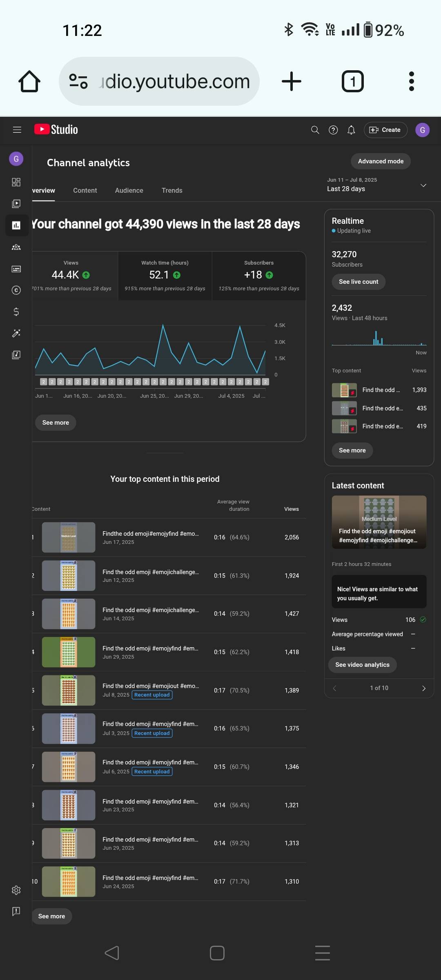
Task: Go to next latest content item
Action: 423,688
